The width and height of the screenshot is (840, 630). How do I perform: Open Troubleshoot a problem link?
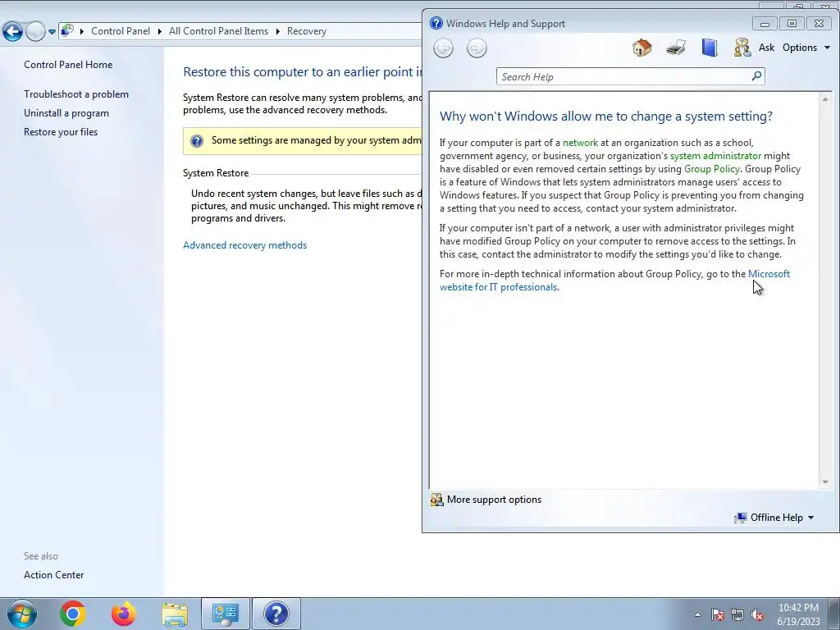tap(76, 94)
